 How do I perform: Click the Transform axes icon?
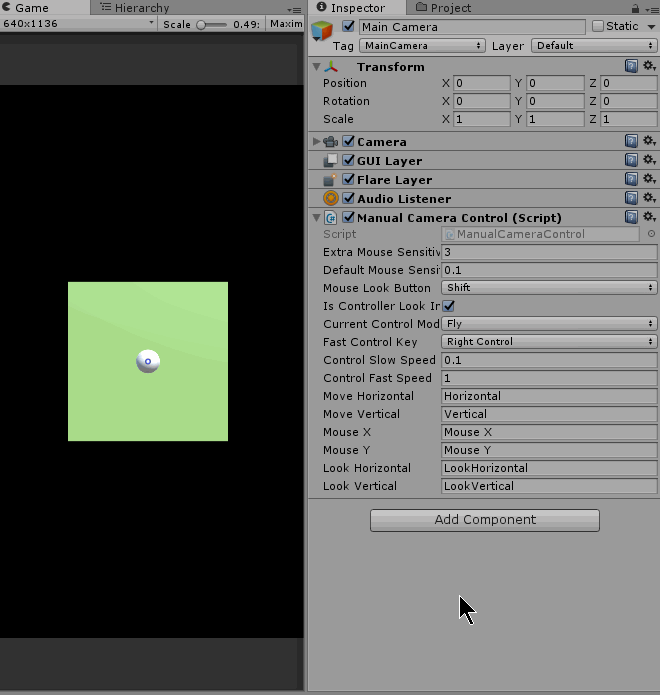pyautogui.click(x=331, y=67)
